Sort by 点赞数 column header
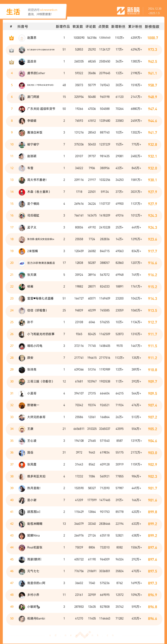The image size is (167, 644). coord(103,26)
